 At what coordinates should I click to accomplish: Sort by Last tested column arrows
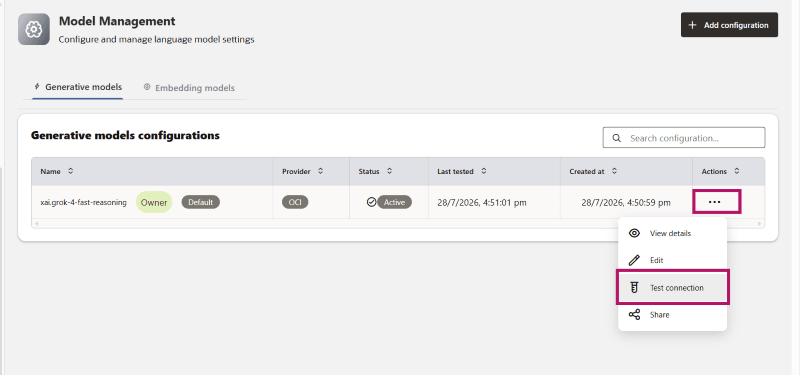point(484,171)
